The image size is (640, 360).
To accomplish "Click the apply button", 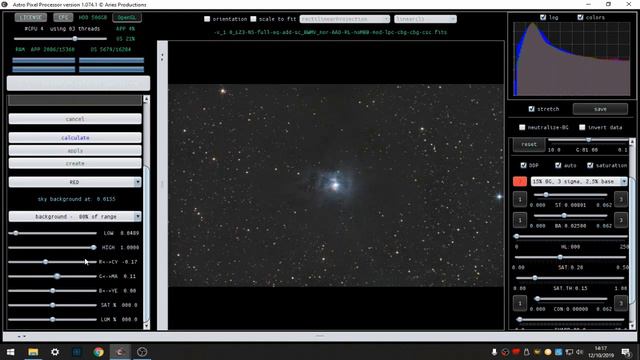I will 75,151.
